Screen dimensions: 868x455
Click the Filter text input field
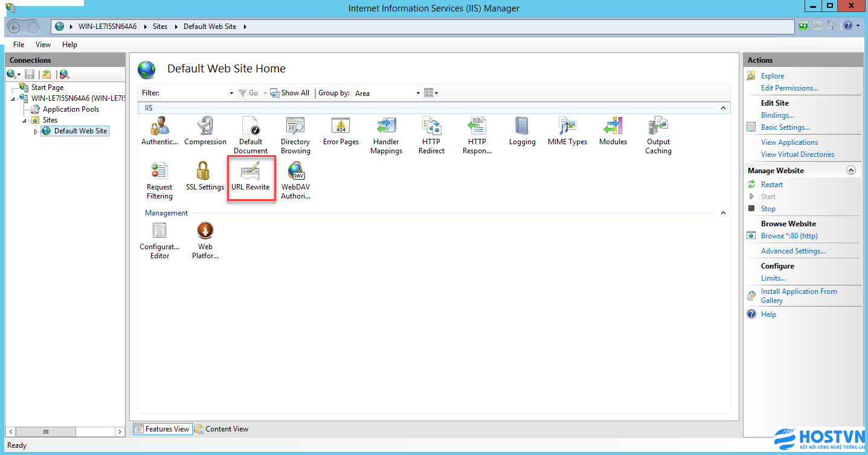(x=194, y=93)
